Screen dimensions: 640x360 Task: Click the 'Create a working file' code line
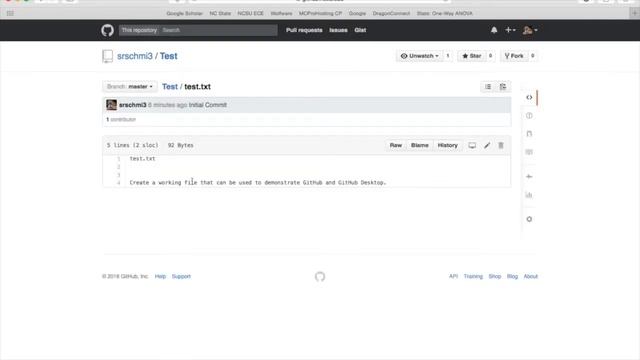258,182
